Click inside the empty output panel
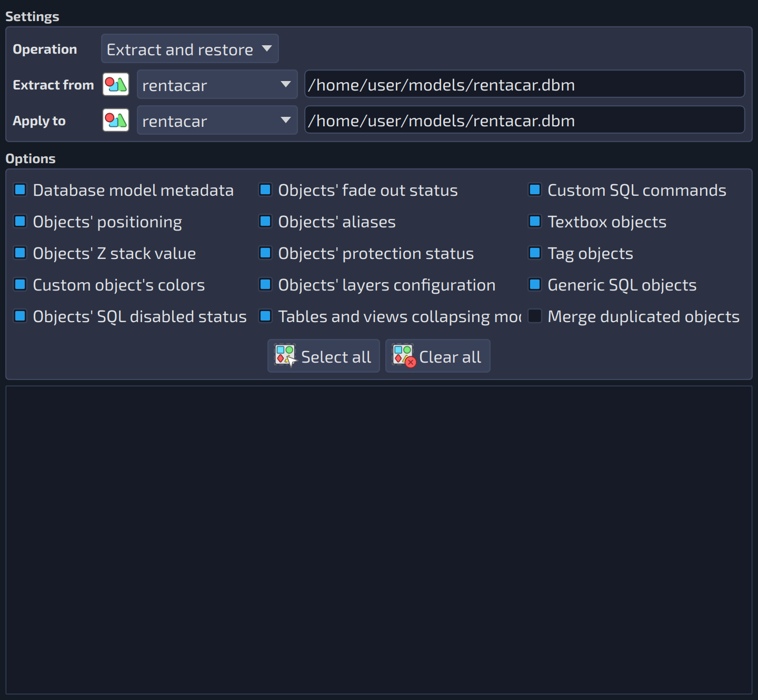The image size is (758, 700). (379, 540)
